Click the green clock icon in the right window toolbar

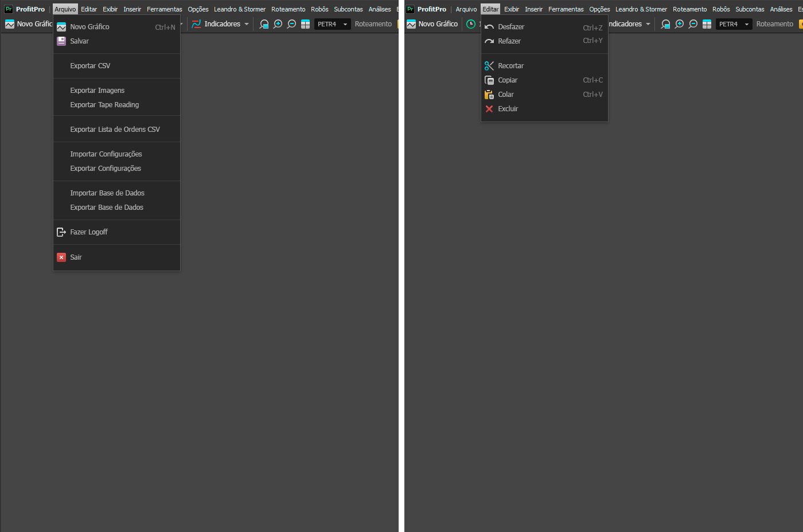coord(471,24)
